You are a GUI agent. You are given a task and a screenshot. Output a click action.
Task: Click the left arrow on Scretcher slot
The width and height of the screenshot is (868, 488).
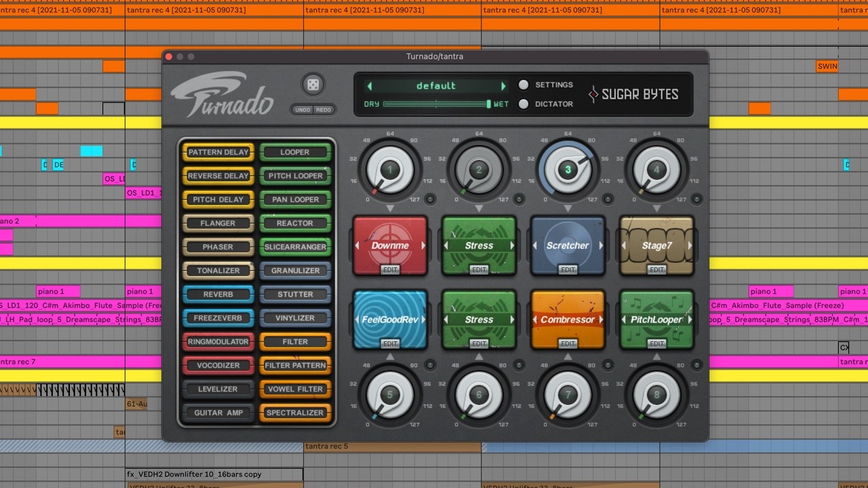click(535, 245)
